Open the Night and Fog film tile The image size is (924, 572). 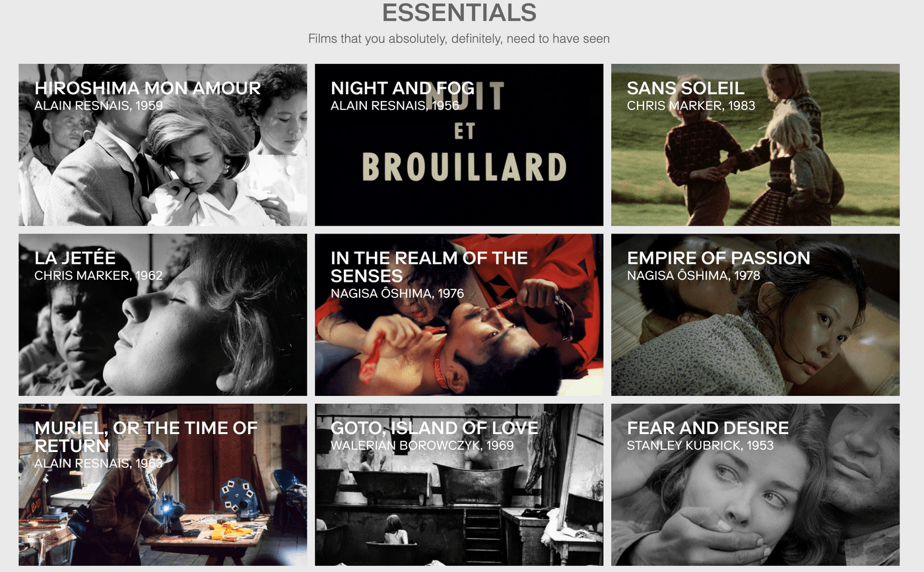tap(459, 144)
